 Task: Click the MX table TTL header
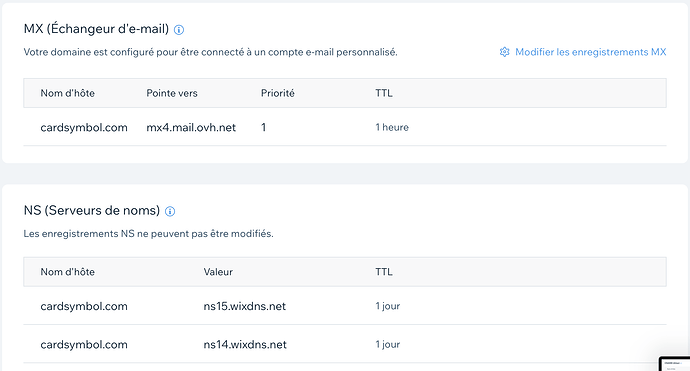[x=384, y=93]
